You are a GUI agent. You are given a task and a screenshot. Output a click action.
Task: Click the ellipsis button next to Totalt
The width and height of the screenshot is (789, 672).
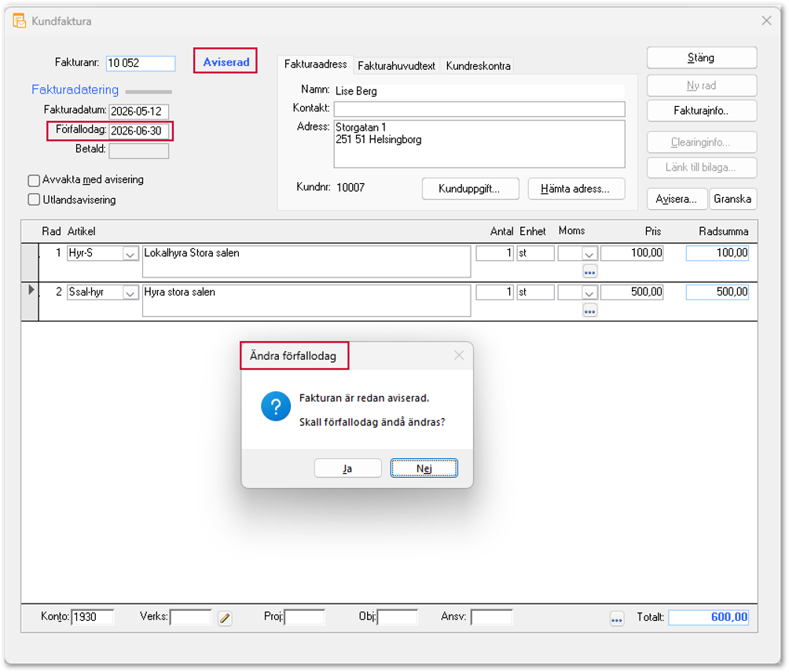click(616, 619)
